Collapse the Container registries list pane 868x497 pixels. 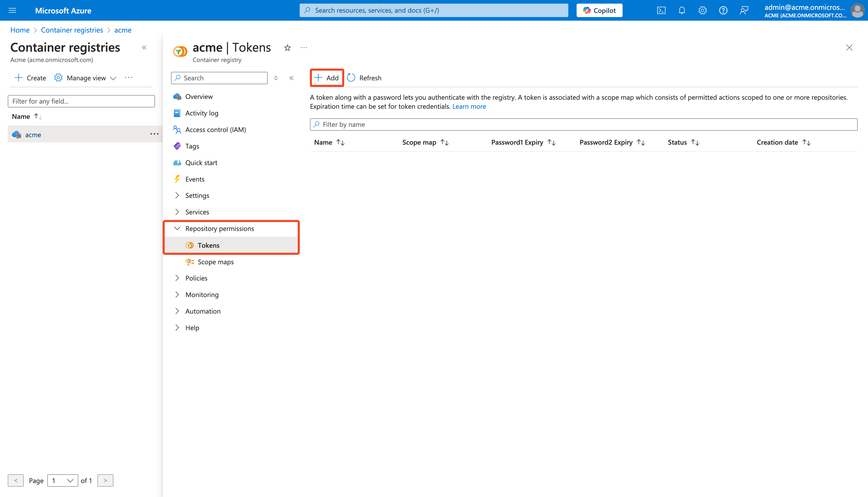144,48
